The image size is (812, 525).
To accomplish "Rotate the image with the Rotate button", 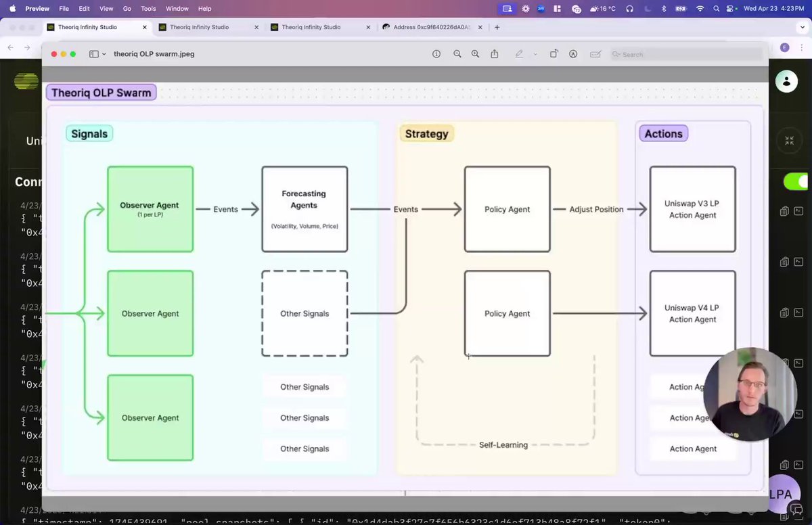I will pos(554,54).
